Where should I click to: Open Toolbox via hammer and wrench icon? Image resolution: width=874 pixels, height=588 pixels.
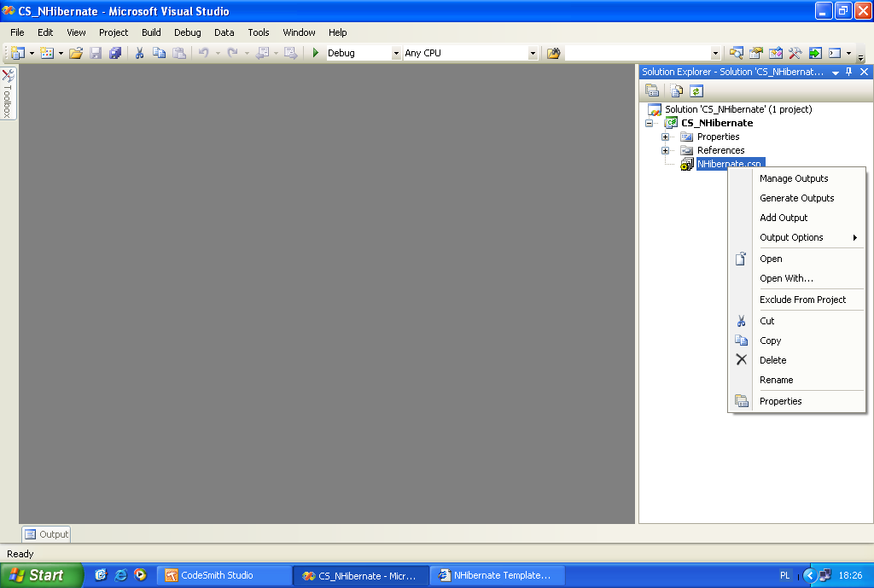pos(795,53)
